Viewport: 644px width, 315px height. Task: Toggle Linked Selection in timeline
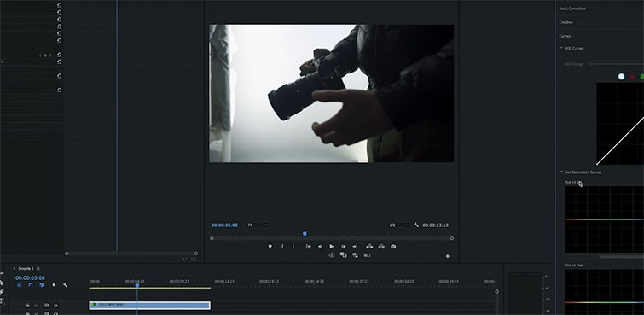click(42, 284)
